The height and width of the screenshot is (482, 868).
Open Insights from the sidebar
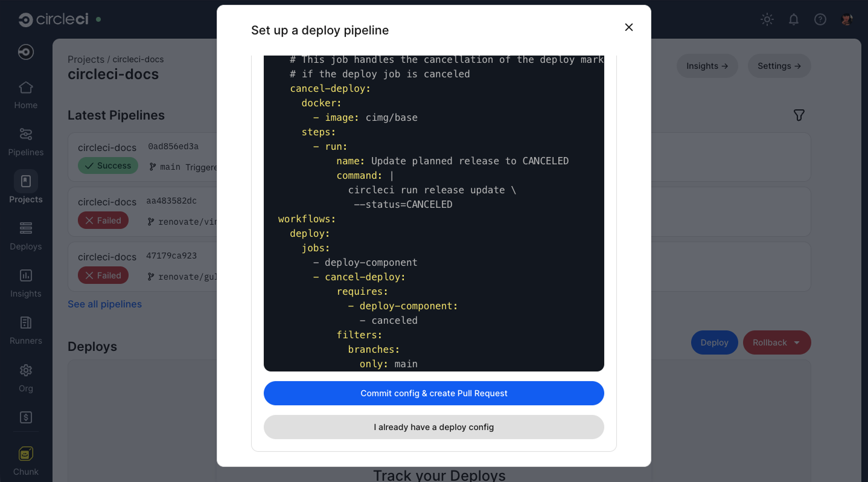click(25, 283)
